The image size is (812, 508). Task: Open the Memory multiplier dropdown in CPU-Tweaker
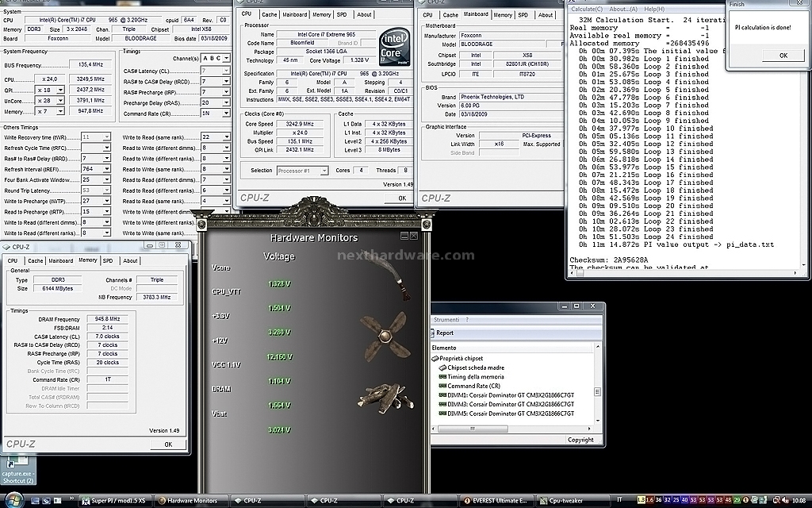click(x=60, y=111)
